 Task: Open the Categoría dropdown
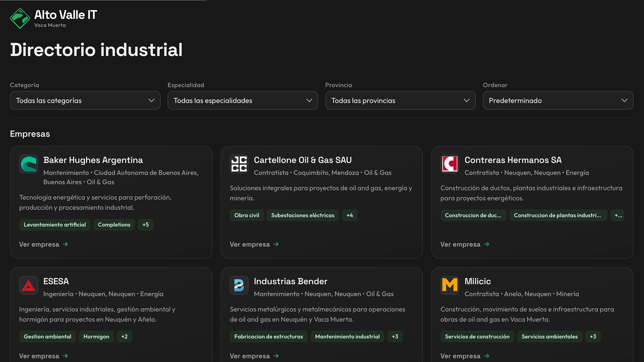pyautogui.click(x=85, y=101)
